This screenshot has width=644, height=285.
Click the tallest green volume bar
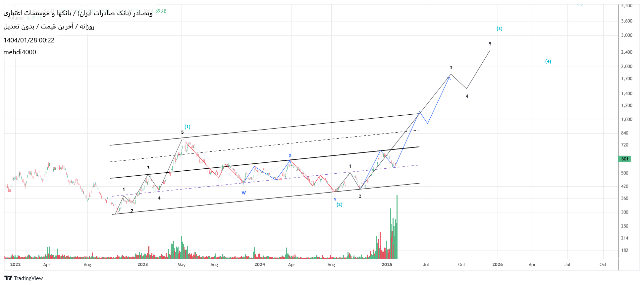(397, 227)
